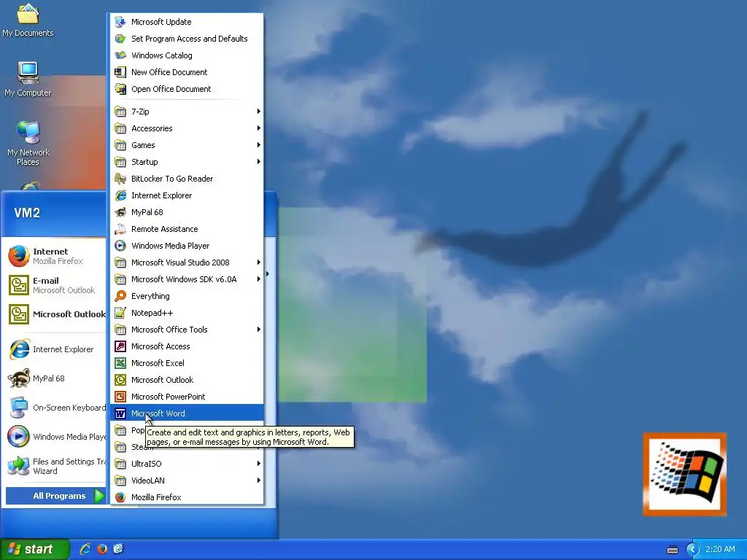Click the All Programs button
The width and height of the screenshot is (747, 560).
55,496
